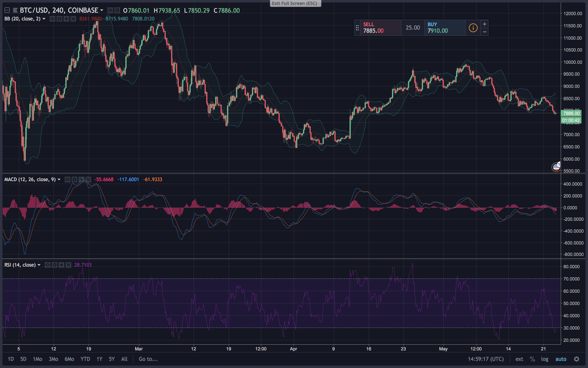This screenshot has width=588, height=368.
Task: Click the Mar label on the time axis
Action: [x=139, y=349]
